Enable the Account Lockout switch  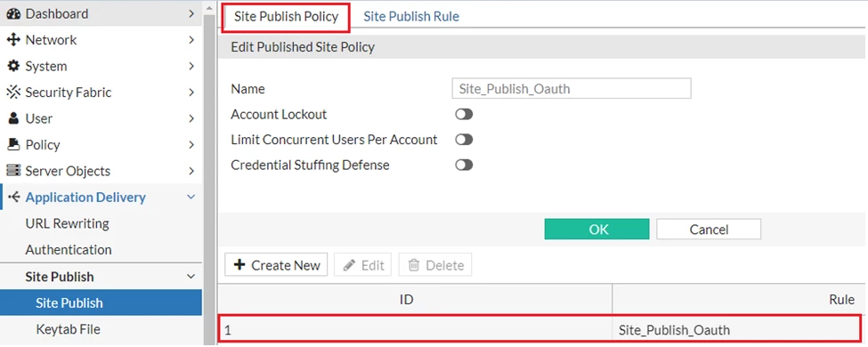pos(464,115)
